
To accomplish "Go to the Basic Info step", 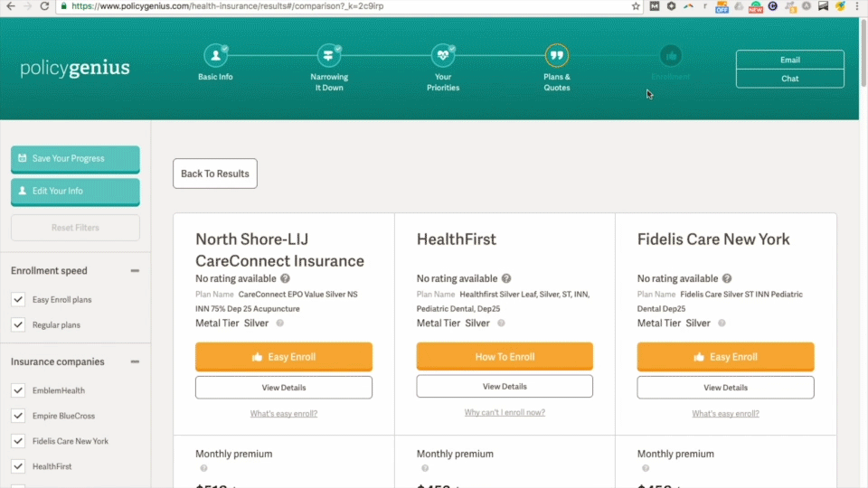I will 215,62.
